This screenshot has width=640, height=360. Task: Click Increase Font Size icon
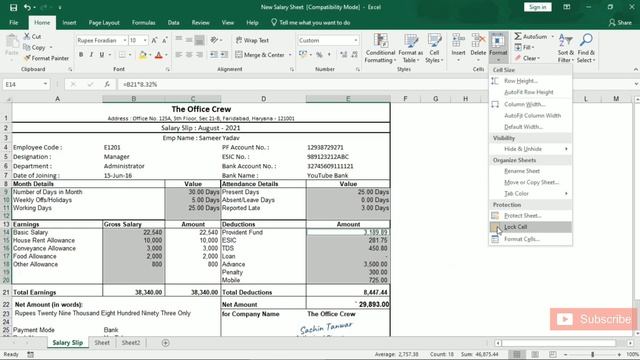coord(154,40)
